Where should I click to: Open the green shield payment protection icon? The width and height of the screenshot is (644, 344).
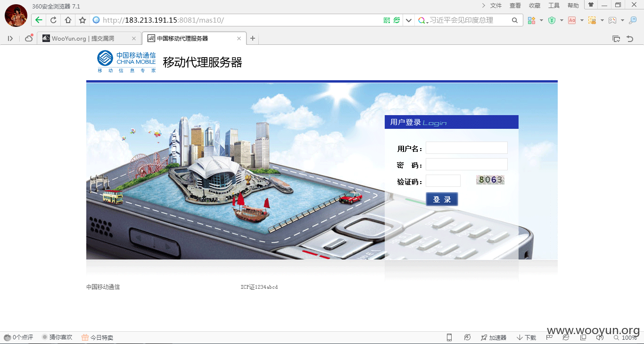point(552,20)
